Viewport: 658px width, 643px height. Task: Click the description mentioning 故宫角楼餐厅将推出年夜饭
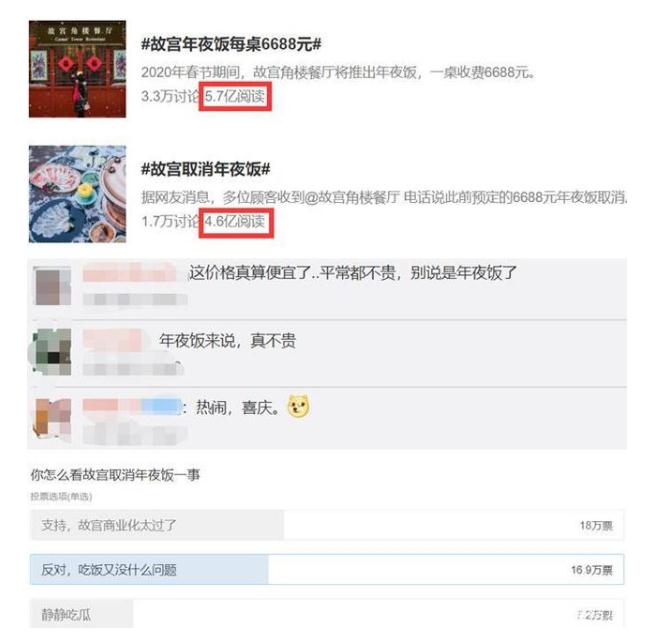point(339,72)
